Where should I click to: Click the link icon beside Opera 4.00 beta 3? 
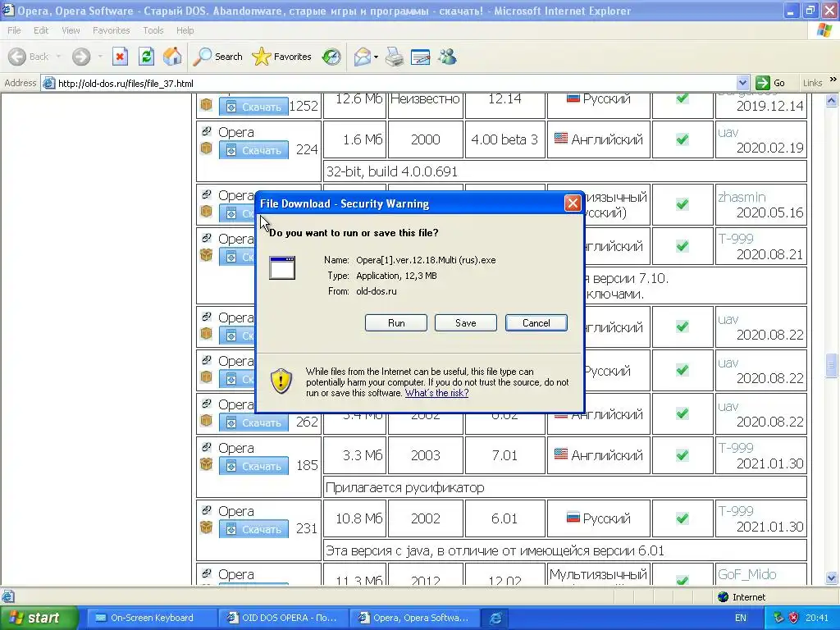(206, 131)
